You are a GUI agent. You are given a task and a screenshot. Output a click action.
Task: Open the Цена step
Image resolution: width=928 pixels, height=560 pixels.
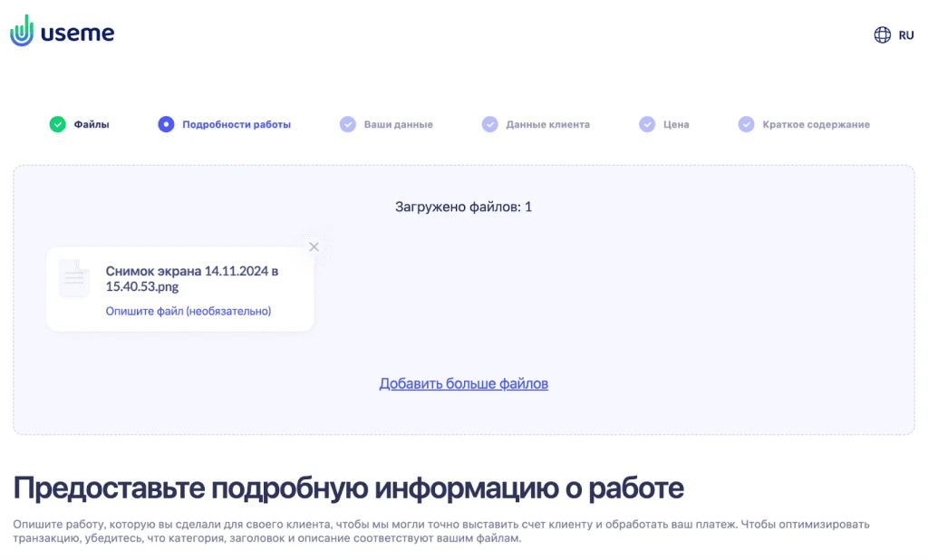coord(676,124)
